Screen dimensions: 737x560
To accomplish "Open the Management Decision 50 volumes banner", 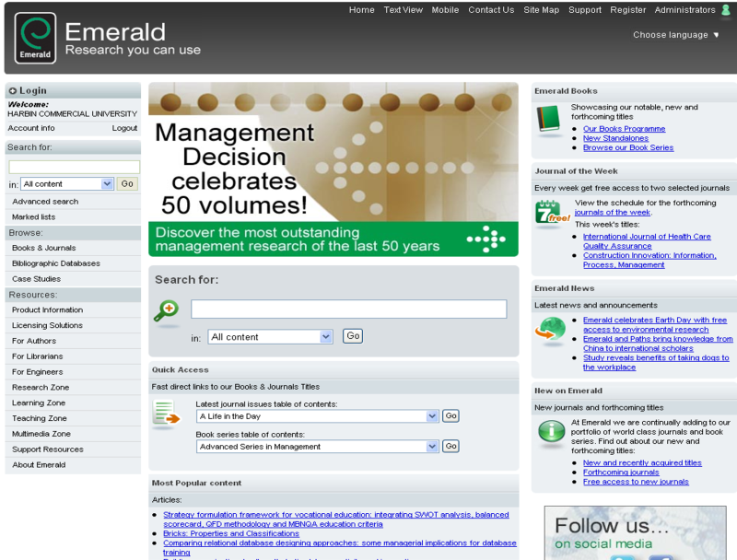I will [333, 169].
